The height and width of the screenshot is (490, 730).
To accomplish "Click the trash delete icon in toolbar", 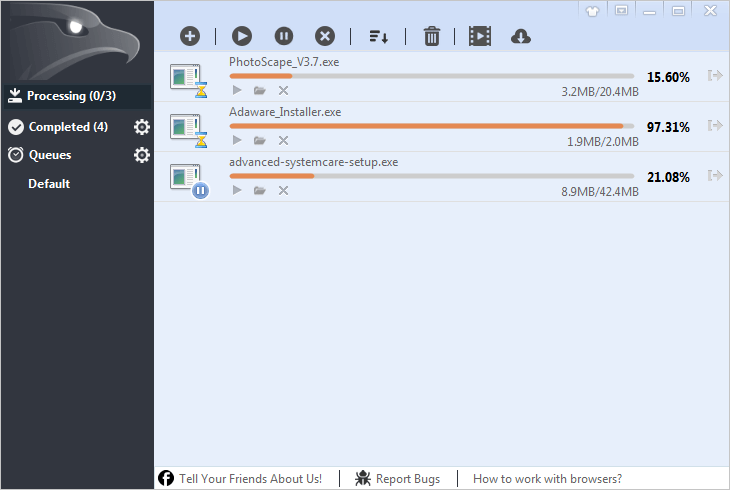I will [x=432, y=36].
